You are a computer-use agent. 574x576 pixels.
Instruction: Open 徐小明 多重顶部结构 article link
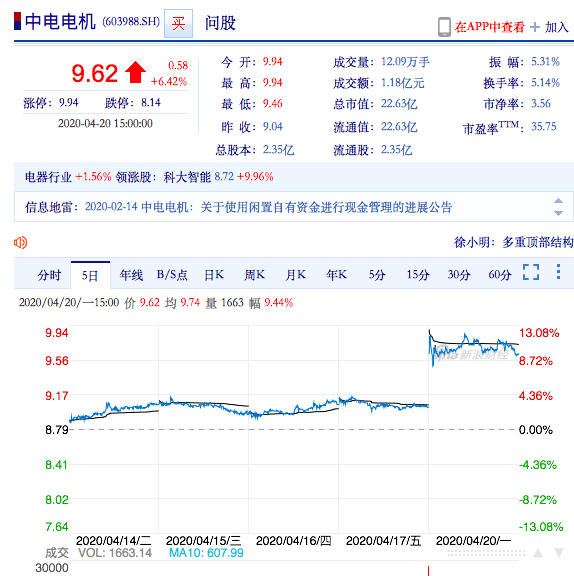(x=514, y=242)
